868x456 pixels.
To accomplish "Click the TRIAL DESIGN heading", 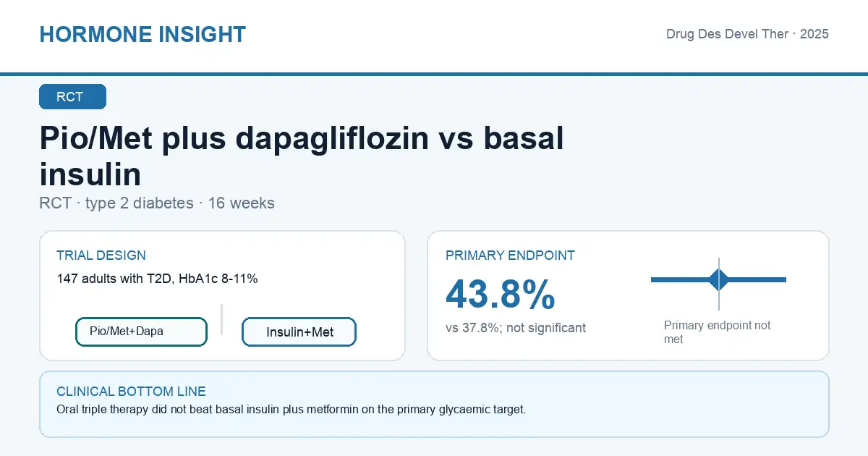I will (x=101, y=256).
